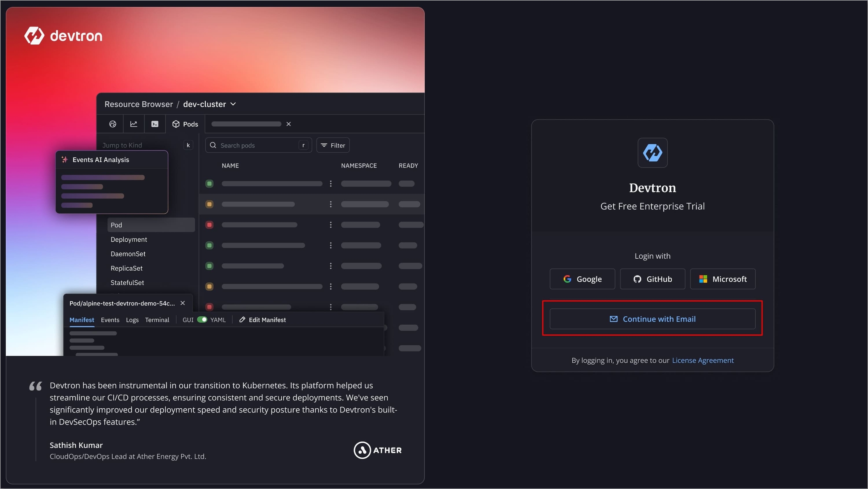868x489 pixels.
Task: Select ReplicaSet in the kind list
Action: pyautogui.click(x=127, y=268)
